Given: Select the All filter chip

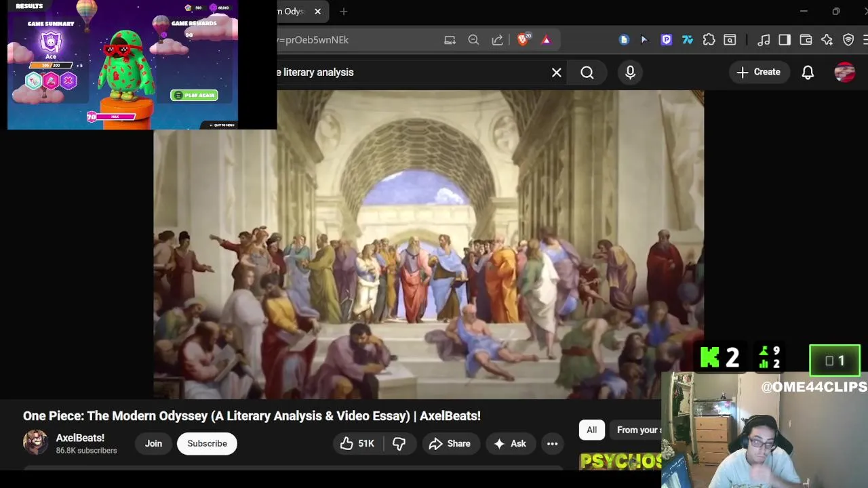Looking at the screenshot, I should click(x=592, y=430).
